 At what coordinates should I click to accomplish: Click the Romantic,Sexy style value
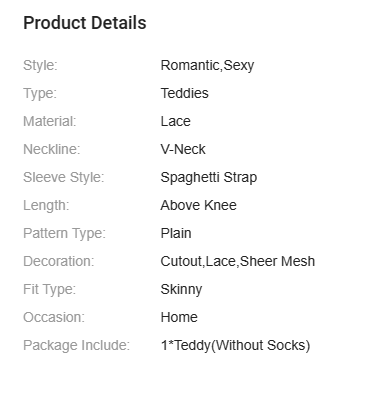tap(207, 65)
